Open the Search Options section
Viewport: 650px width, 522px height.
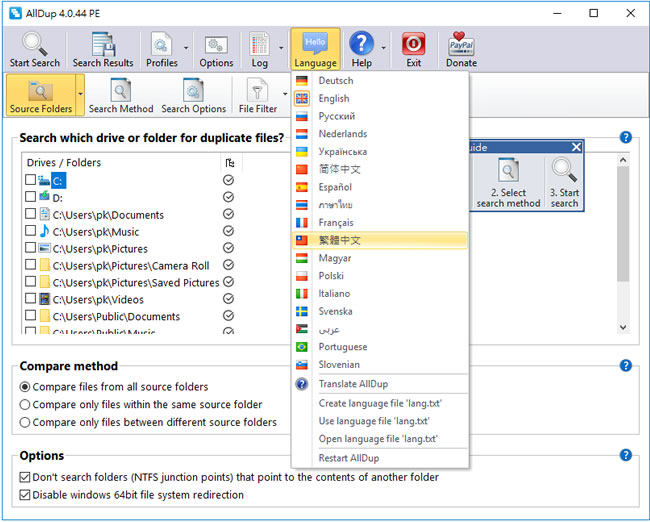(x=194, y=96)
